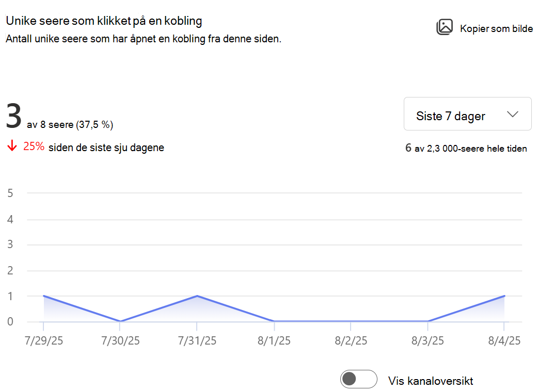The height and width of the screenshot is (392, 538).
Task: Open the 'Siste 7 dager' dropdown
Action: 468,114
